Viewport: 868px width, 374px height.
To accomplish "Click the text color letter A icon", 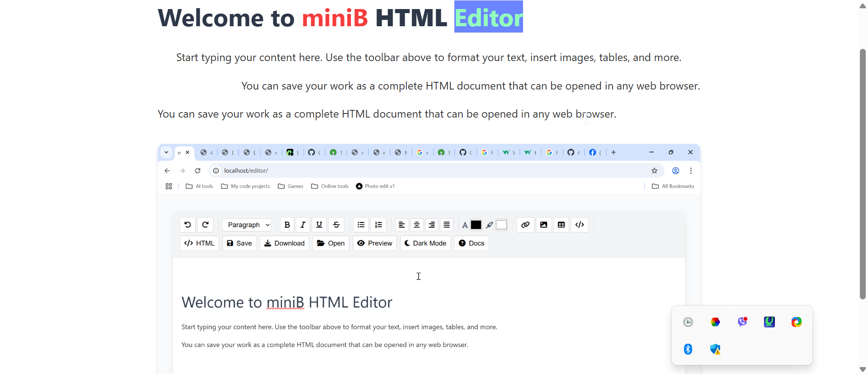I will point(465,225).
